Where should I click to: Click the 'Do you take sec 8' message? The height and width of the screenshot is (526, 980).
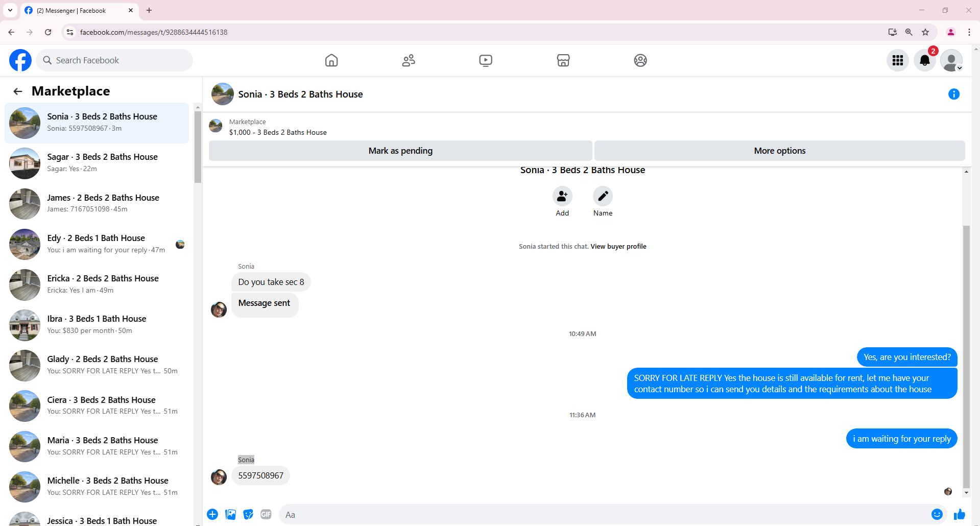[271, 282]
